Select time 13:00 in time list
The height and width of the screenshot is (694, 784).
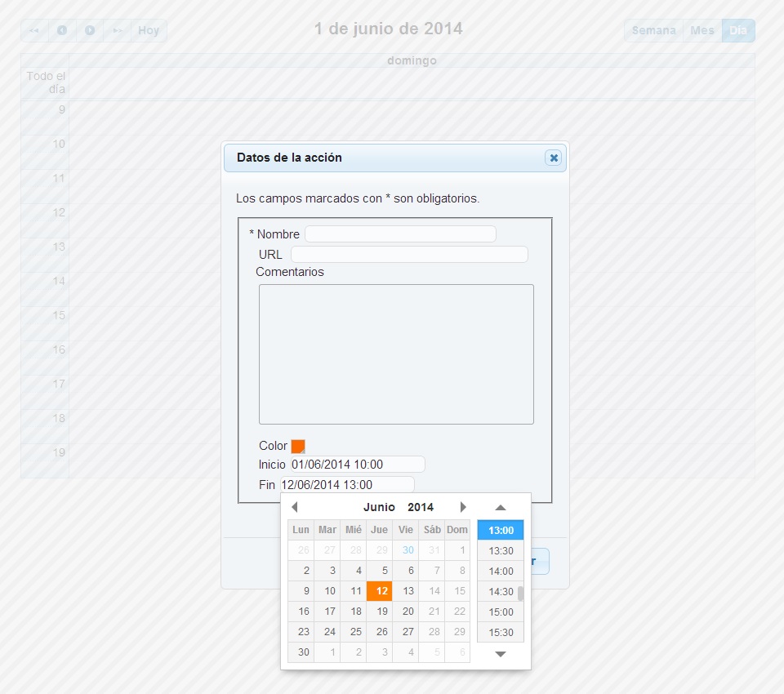(501, 530)
